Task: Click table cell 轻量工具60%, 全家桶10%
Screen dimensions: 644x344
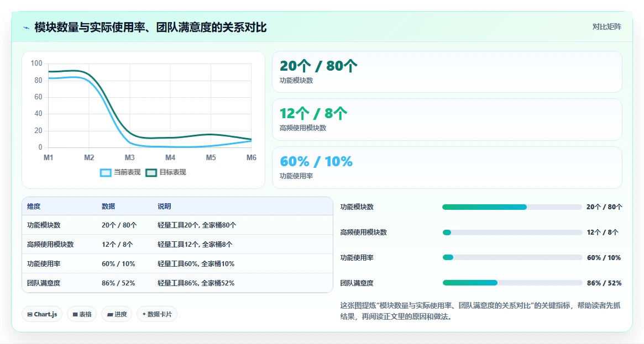Action: pyautogui.click(x=196, y=263)
